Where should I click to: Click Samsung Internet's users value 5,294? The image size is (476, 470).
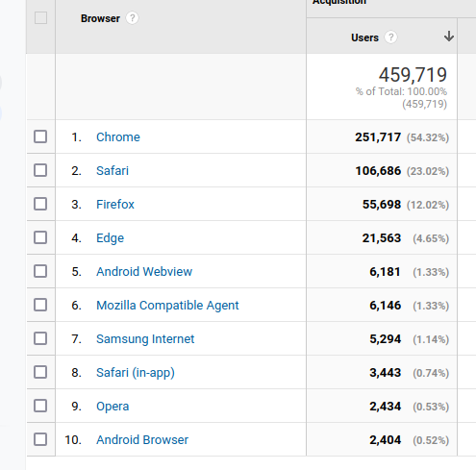(385, 339)
